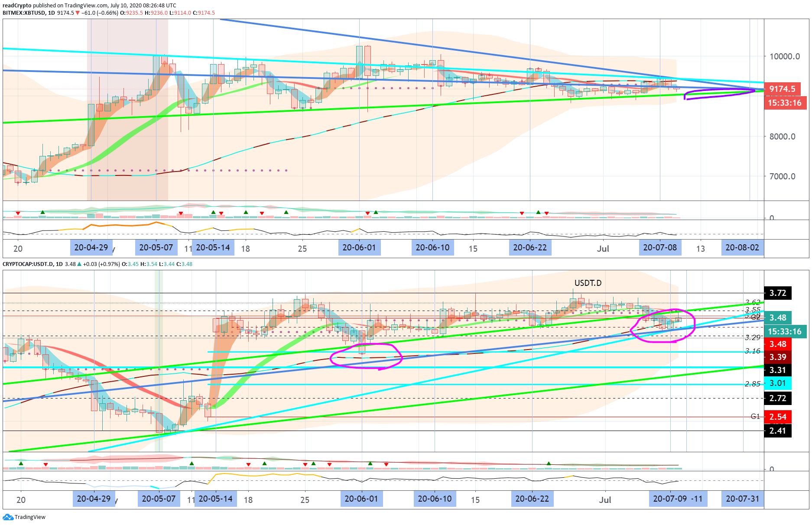
Task: Click the italic 3.16 horizontal line label
Action: tap(753, 351)
